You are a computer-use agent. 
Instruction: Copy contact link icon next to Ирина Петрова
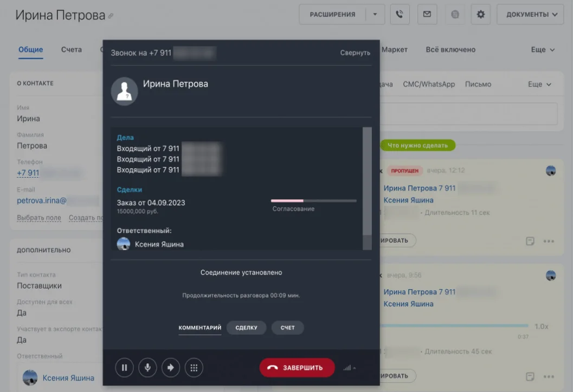coord(111,16)
